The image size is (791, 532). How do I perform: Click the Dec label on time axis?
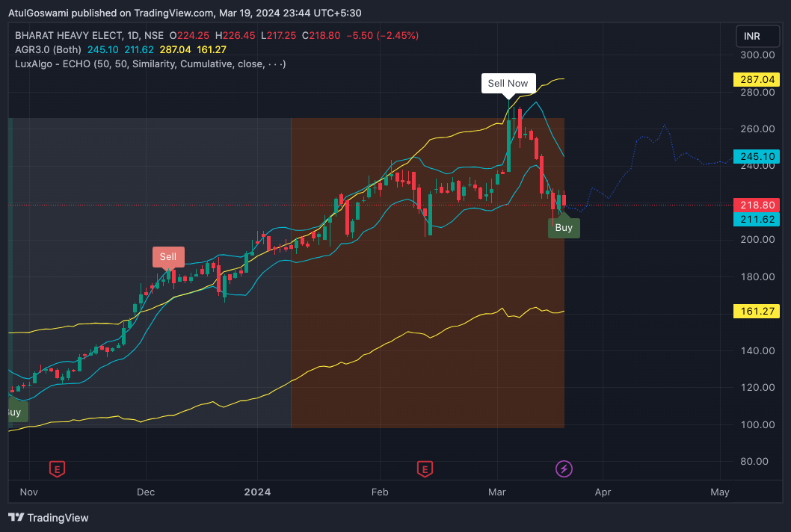tap(146, 492)
